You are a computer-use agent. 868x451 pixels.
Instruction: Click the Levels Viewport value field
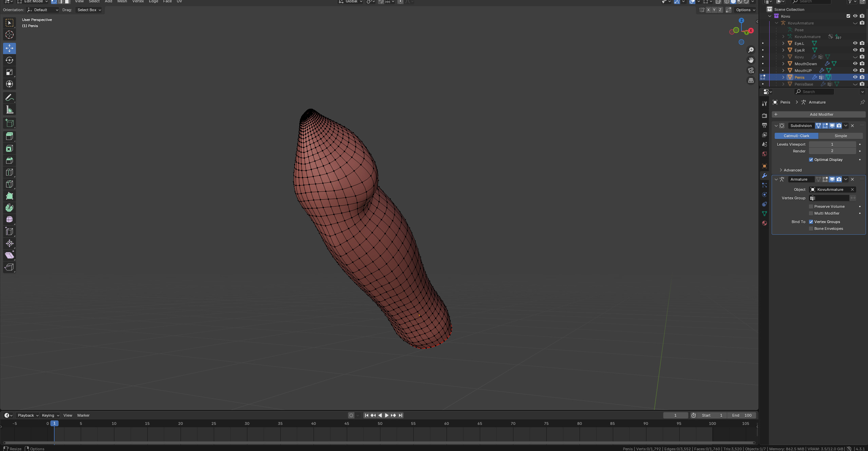tap(832, 144)
